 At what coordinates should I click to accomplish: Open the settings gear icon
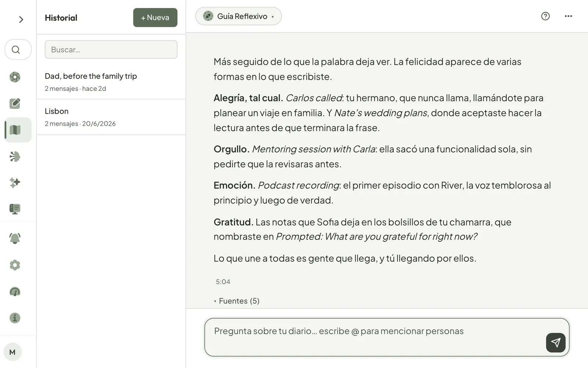coord(15,265)
